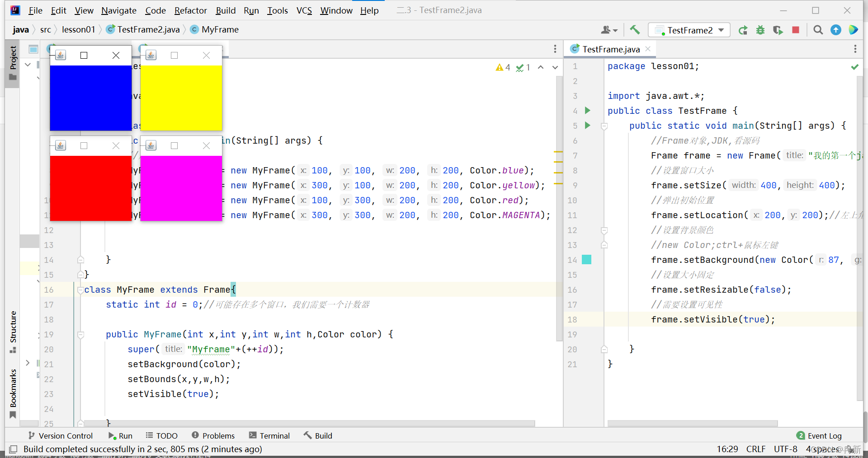Toggle the Project tool window sidebar
The image size is (868, 458).
(13, 64)
